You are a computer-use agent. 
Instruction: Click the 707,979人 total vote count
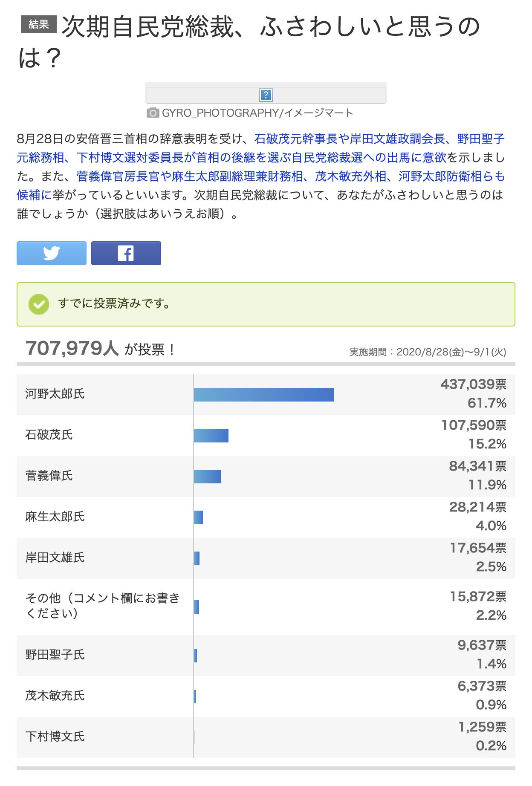72,349
